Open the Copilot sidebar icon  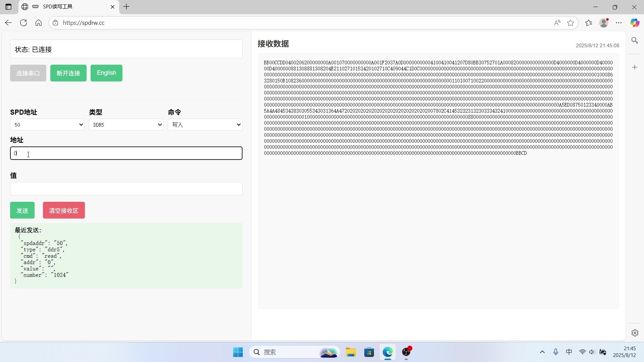pyautogui.click(x=635, y=23)
